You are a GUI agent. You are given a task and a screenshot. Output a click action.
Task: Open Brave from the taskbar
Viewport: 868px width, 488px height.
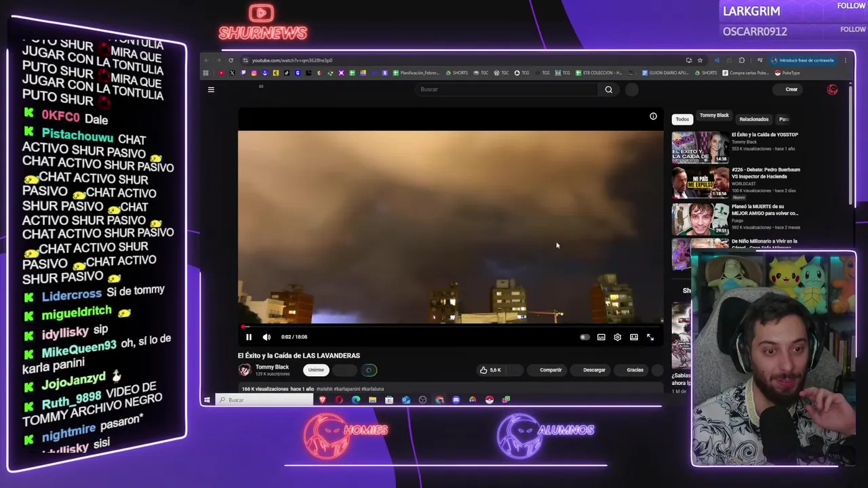coord(323,400)
